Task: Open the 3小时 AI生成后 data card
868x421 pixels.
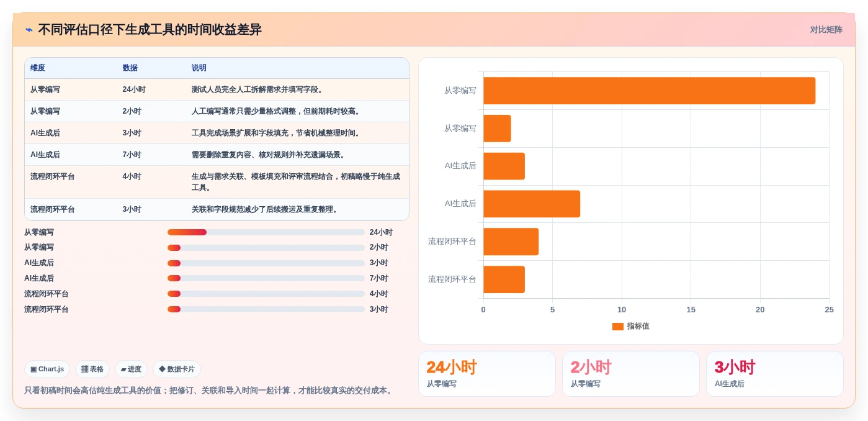Action: [x=775, y=374]
